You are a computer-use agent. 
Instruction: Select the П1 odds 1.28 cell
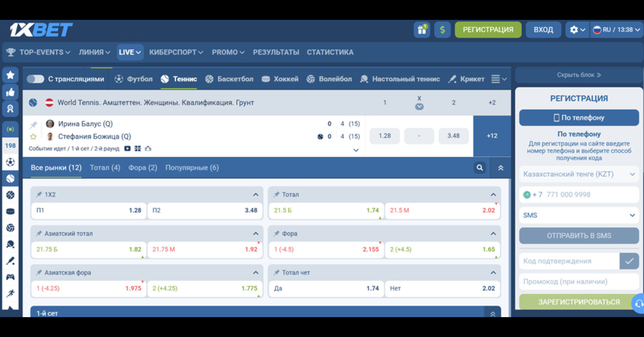[x=89, y=210]
